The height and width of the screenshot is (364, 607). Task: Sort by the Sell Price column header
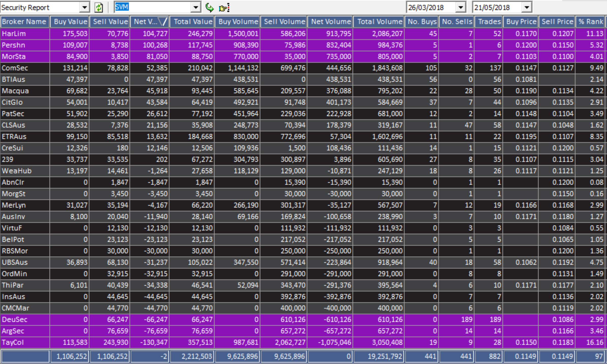(557, 22)
